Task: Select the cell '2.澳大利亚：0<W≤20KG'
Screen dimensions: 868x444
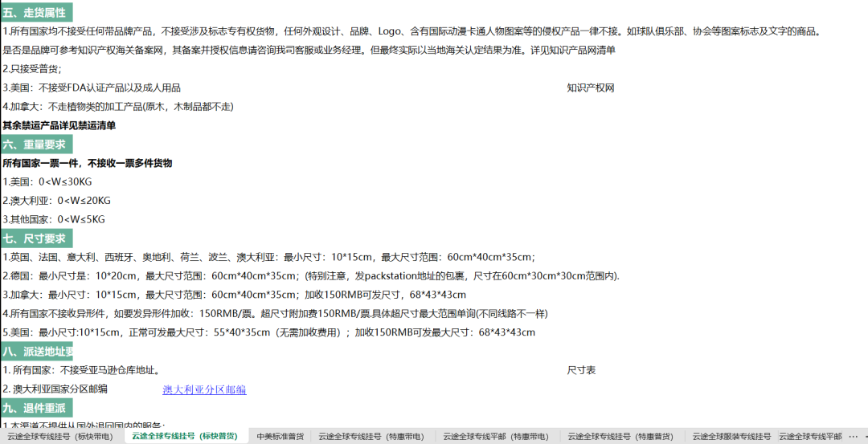Action: click(56, 201)
